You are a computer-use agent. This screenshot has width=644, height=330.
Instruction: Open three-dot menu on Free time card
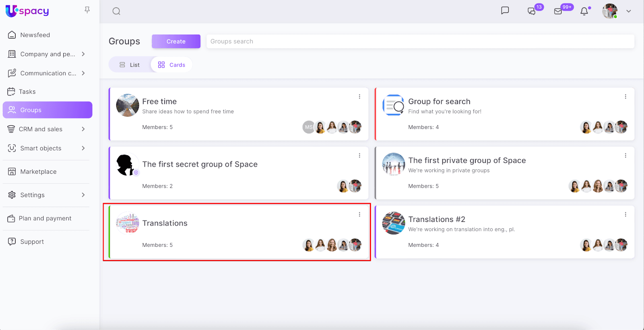tap(359, 96)
